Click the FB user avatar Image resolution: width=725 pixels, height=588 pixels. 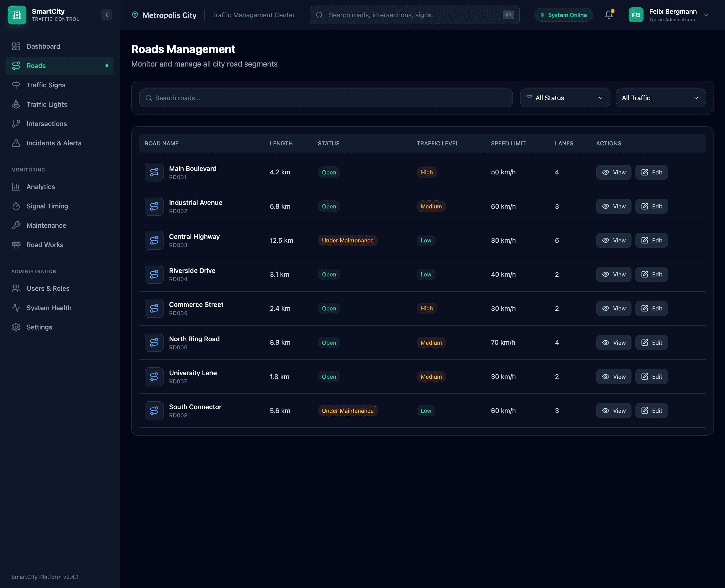tap(636, 15)
